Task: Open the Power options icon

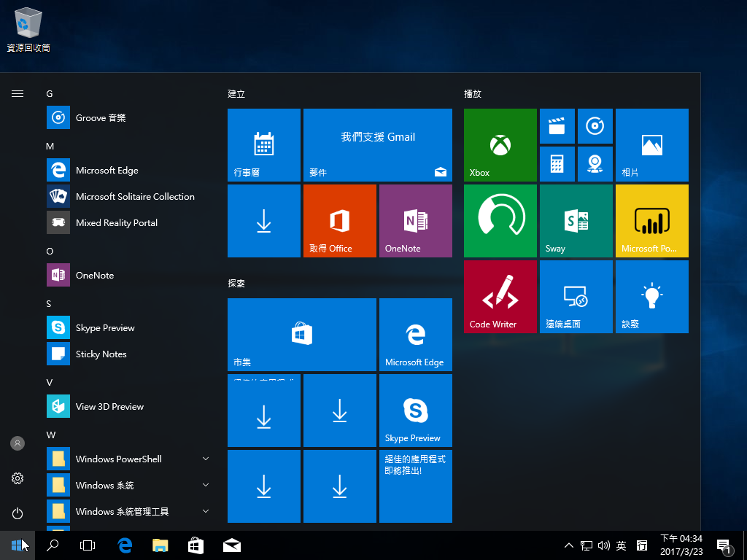Action: (x=18, y=513)
